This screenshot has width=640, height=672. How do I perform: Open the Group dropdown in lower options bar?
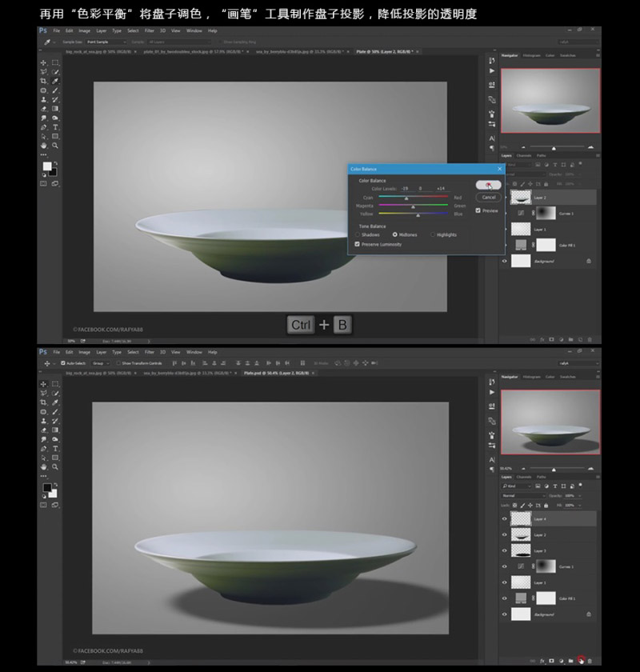click(101, 363)
